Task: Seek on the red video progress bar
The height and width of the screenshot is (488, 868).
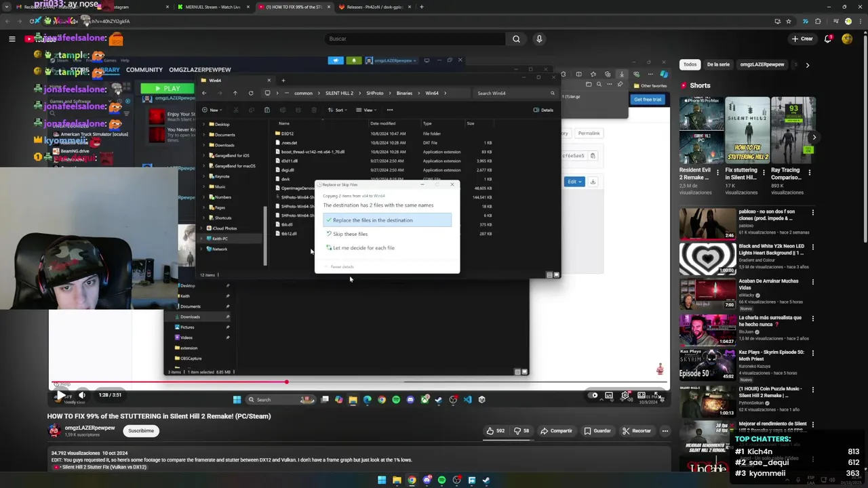Action: (358, 382)
